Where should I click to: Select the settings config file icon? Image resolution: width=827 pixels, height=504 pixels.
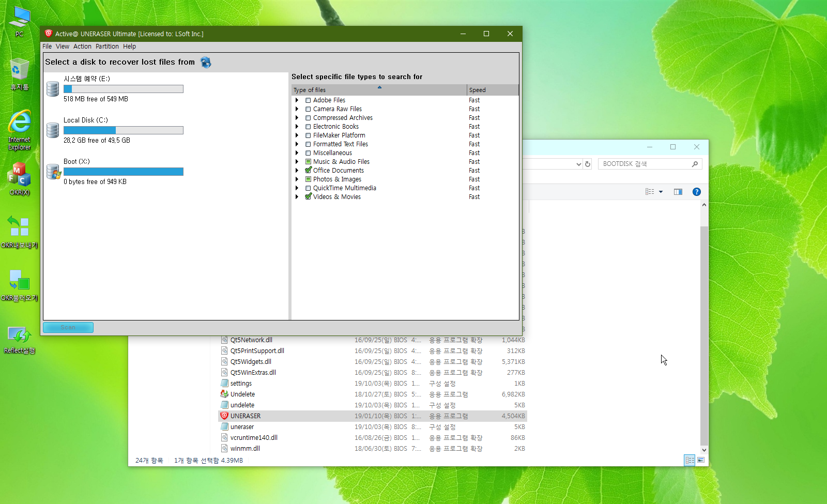(224, 383)
